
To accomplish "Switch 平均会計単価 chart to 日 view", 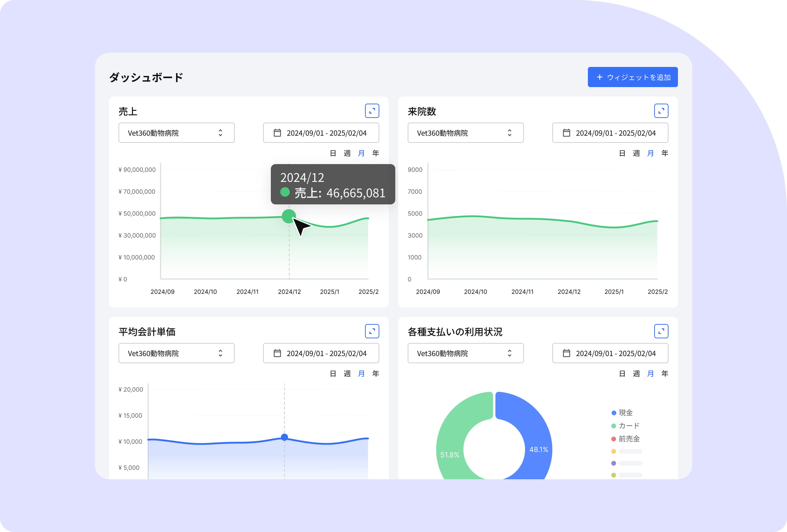I will point(333,374).
